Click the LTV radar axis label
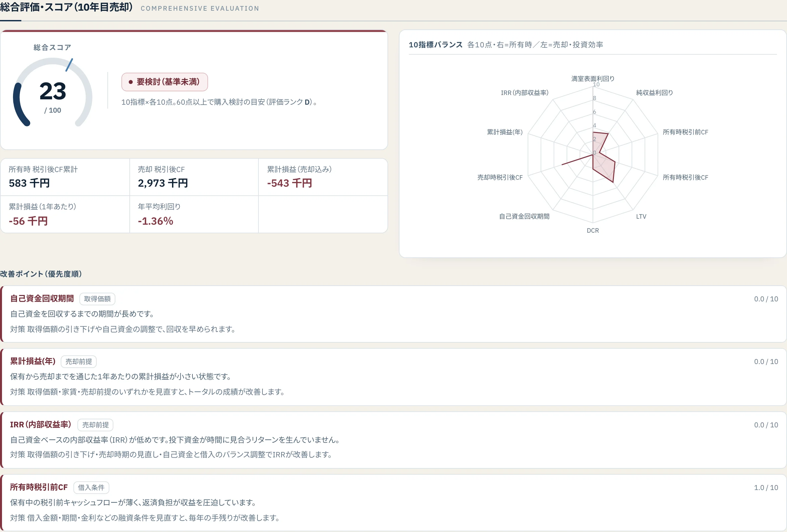 tap(641, 217)
